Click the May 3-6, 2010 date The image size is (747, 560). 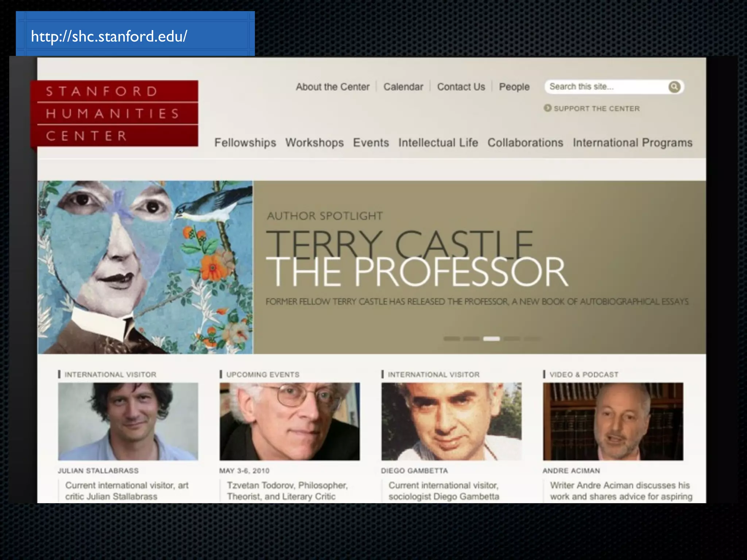click(244, 471)
